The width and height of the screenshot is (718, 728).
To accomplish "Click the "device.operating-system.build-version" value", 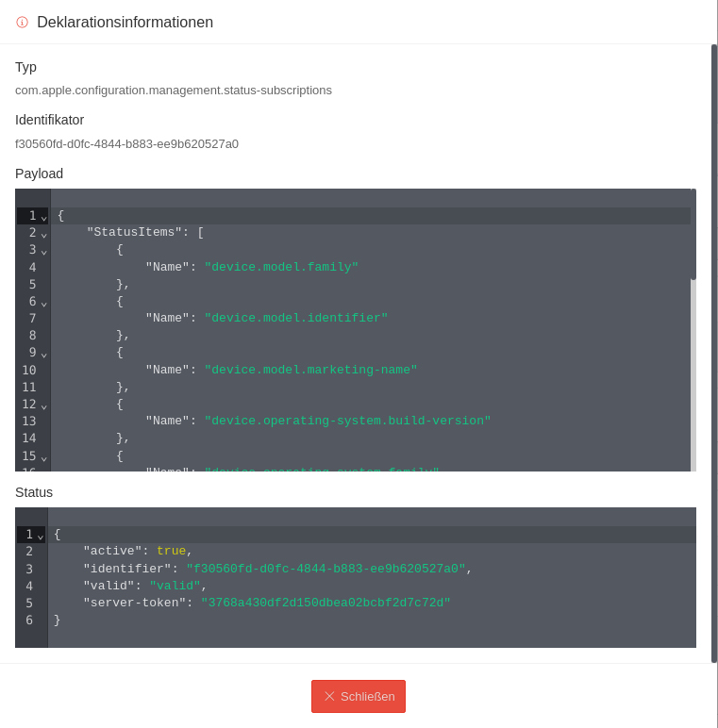I will coord(347,421).
